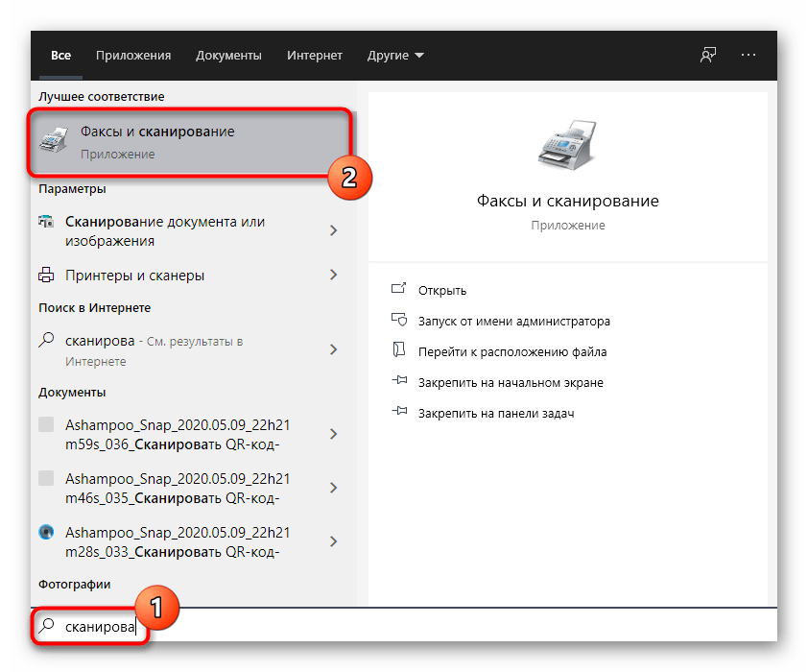
Task: Expand arrow for 'Сканирование документа или изображения'
Action: [333, 230]
